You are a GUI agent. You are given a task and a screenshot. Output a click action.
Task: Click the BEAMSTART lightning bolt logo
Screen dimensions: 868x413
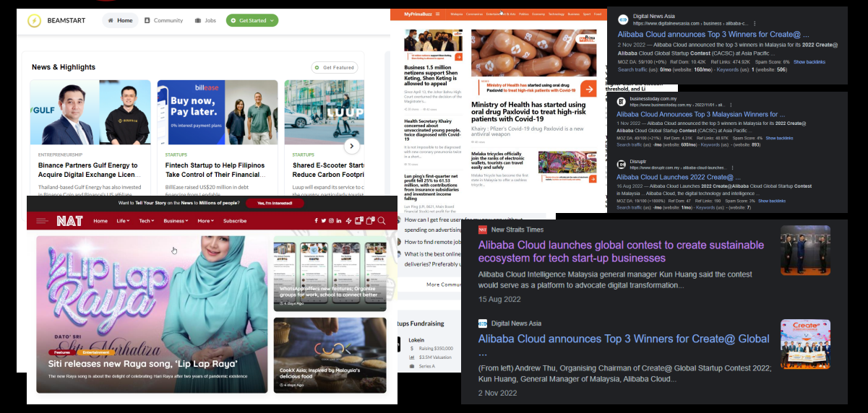tap(34, 20)
